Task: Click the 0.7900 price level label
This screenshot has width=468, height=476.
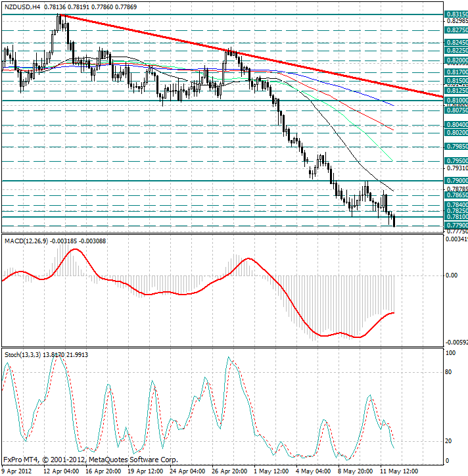Action: click(x=456, y=180)
